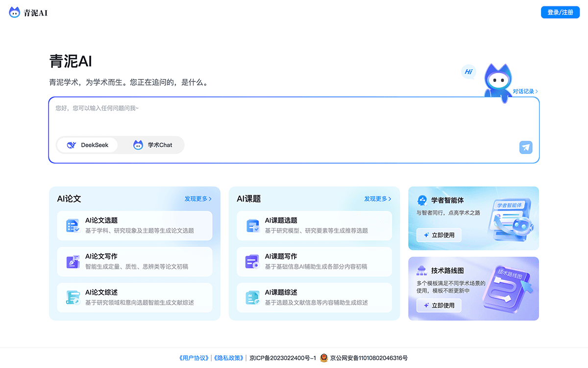
Task: Switch model to DeekSeek
Action: click(87, 145)
